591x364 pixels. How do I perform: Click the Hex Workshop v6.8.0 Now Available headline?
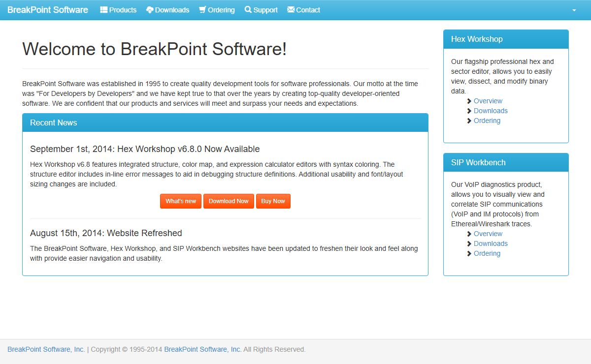point(145,149)
